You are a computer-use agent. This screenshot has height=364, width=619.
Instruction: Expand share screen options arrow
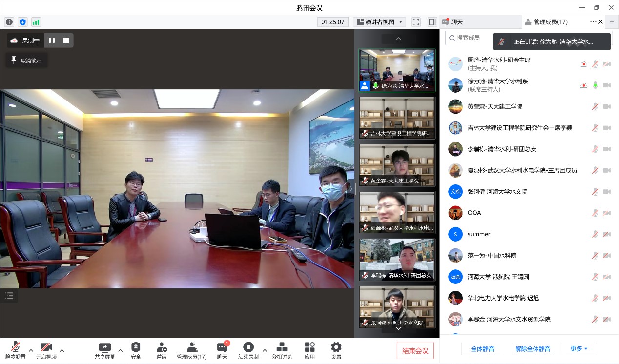click(x=120, y=350)
